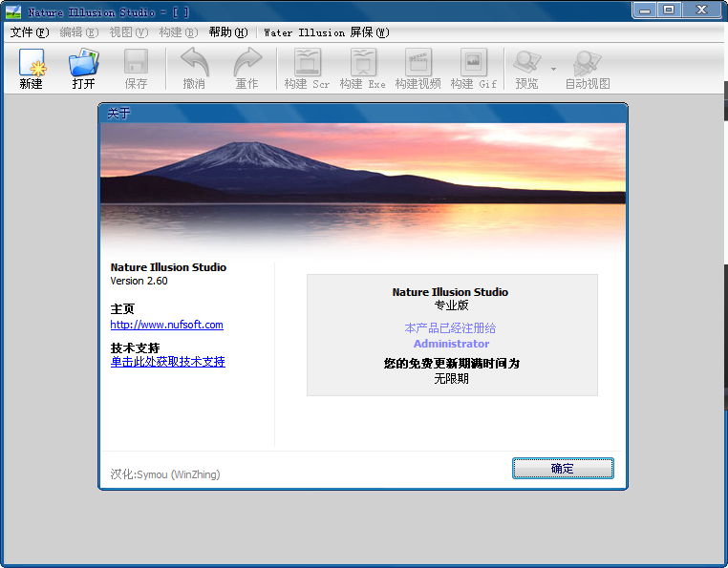Image resolution: width=728 pixels, height=568 pixels.
Task: Open the 文件(F) menu
Action: (30, 32)
